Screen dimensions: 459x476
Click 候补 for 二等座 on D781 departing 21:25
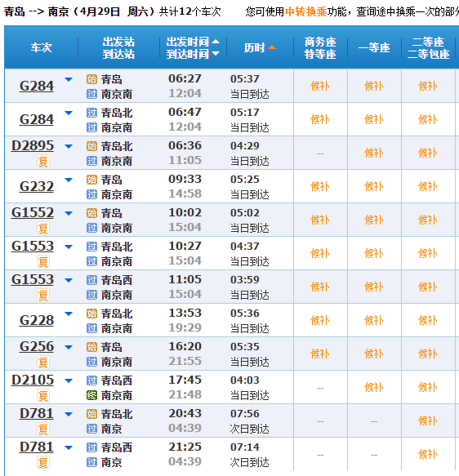click(427, 454)
